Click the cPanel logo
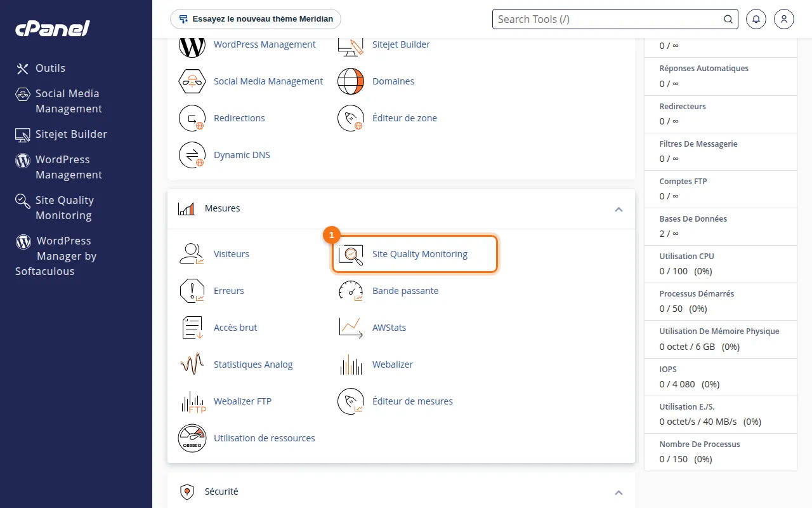The width and height of the screenshot is (812, 508). pyautogui.click(x=53, y=29)
